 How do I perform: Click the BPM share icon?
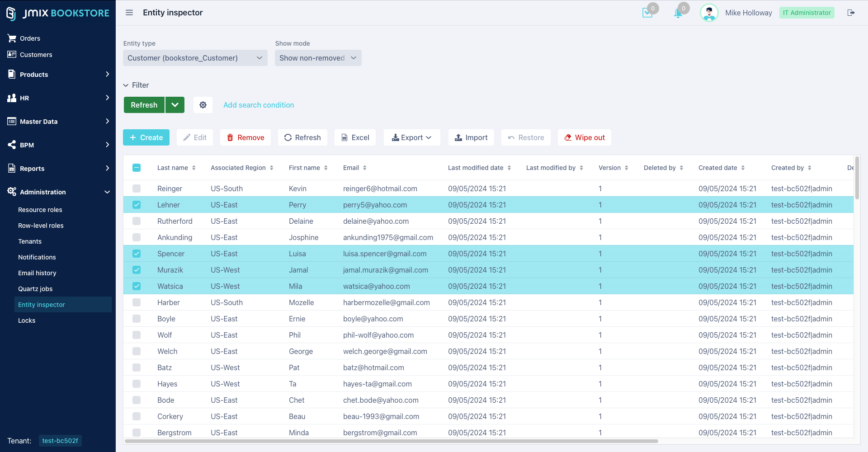coord(12,145)
